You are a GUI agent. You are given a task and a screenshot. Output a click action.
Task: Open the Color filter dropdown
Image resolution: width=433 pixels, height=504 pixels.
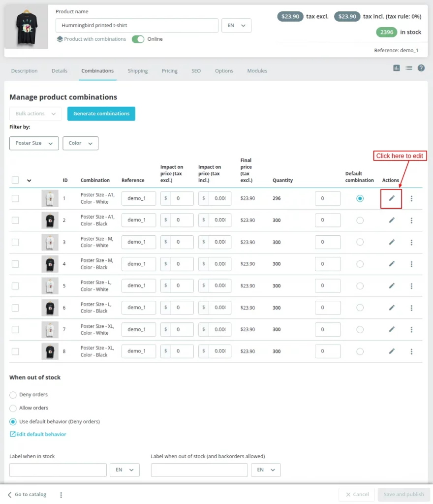click(80, 143)
